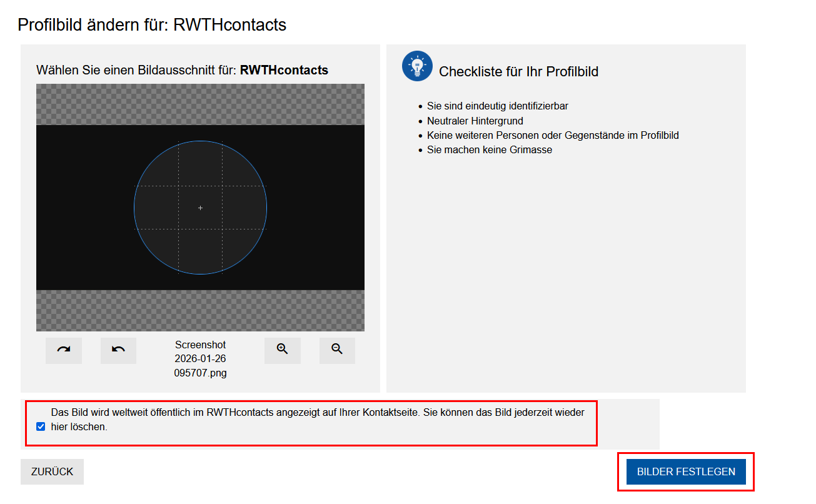
Task: Click the 'Profilbild ändern für: RWTHcontacts' page title
Action: [152, 25]
